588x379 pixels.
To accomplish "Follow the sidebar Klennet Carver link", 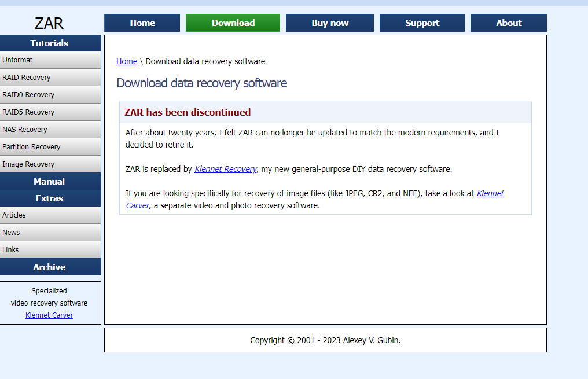I will [x=49, y=315].
